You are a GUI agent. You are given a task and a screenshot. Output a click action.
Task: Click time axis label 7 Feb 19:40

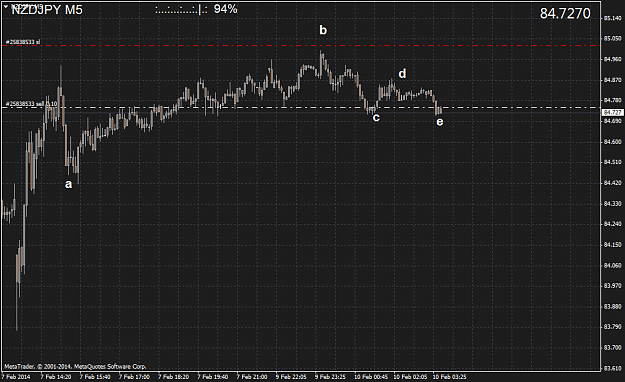pyautogui.click(x=213, y=377)
